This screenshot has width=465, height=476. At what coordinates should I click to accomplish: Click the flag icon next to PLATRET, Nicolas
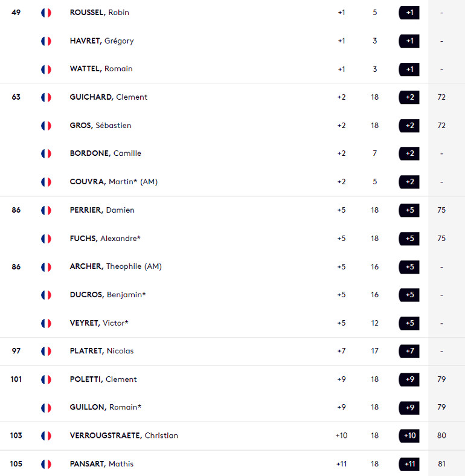click(x=46, y=351)
